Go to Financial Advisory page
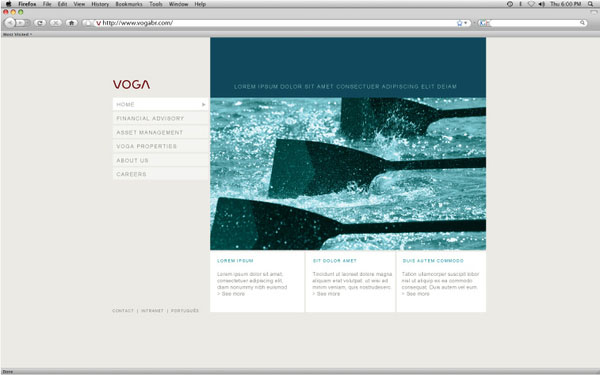The width and height of the screenshot is (600, 375). (x=160, y=118)
